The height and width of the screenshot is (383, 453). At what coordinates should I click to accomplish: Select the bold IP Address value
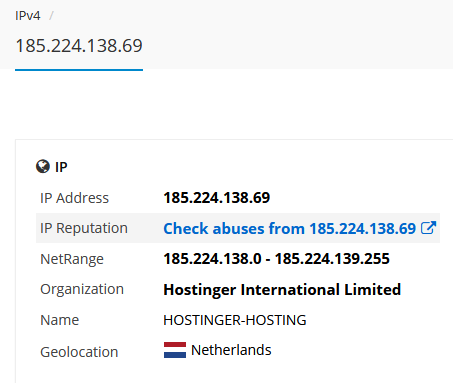click(x=217, y=198)
